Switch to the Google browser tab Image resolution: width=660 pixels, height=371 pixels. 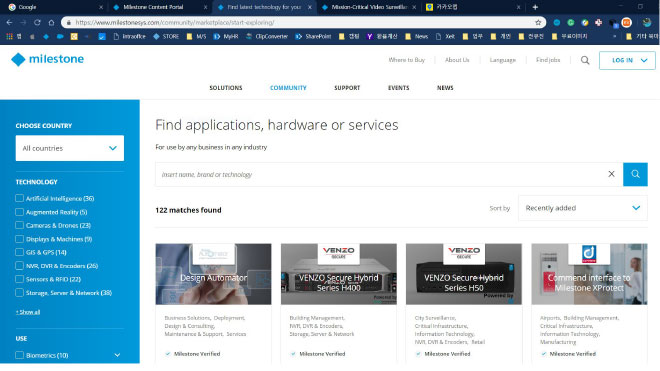tap(55, 7)
